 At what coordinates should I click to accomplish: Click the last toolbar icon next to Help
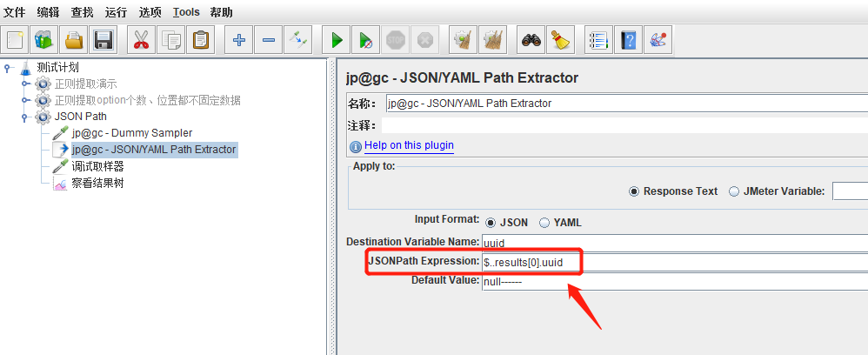[658, 40]
